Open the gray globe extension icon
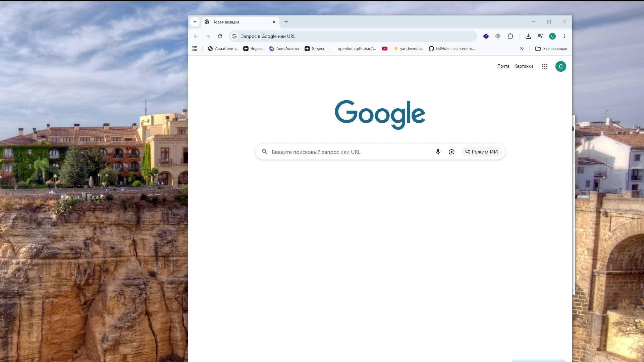 click(x=498, y=36)
